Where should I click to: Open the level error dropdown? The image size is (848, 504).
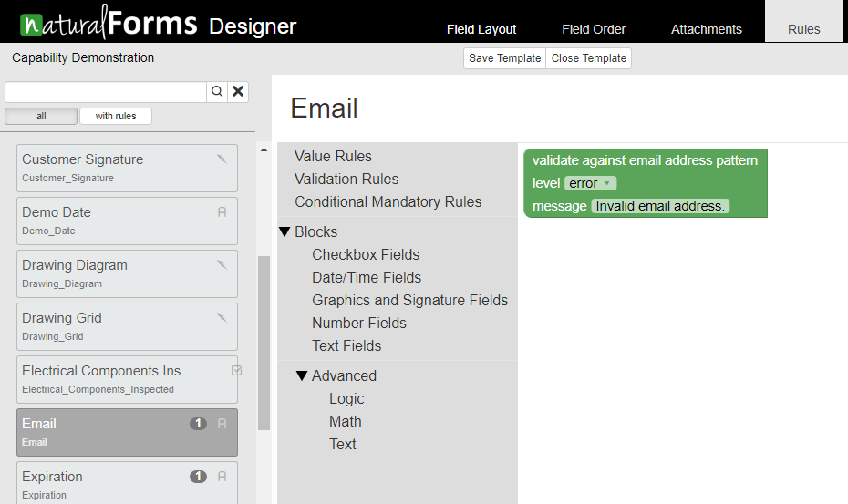(x=590, y=183)
